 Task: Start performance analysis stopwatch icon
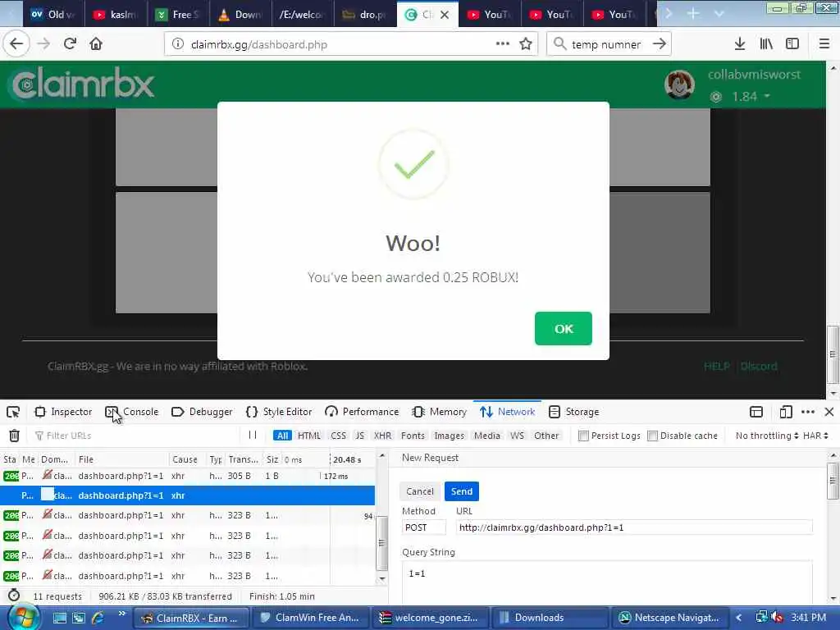tap(14, 596)
